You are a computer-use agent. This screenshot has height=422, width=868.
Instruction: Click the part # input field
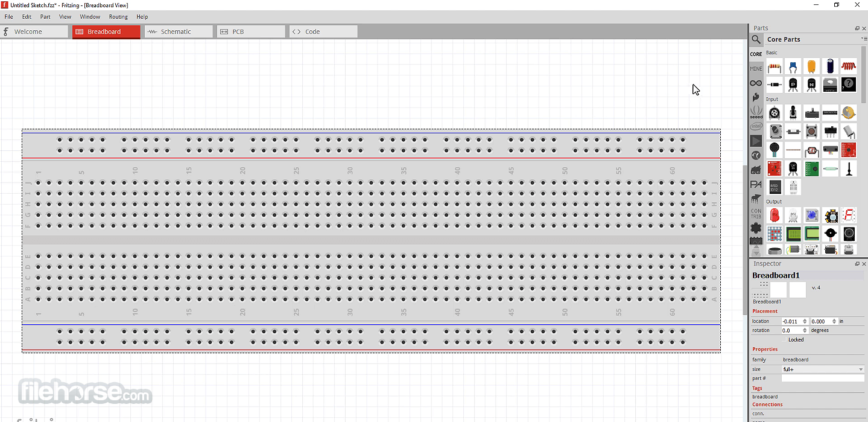click(x=823, y=378)
